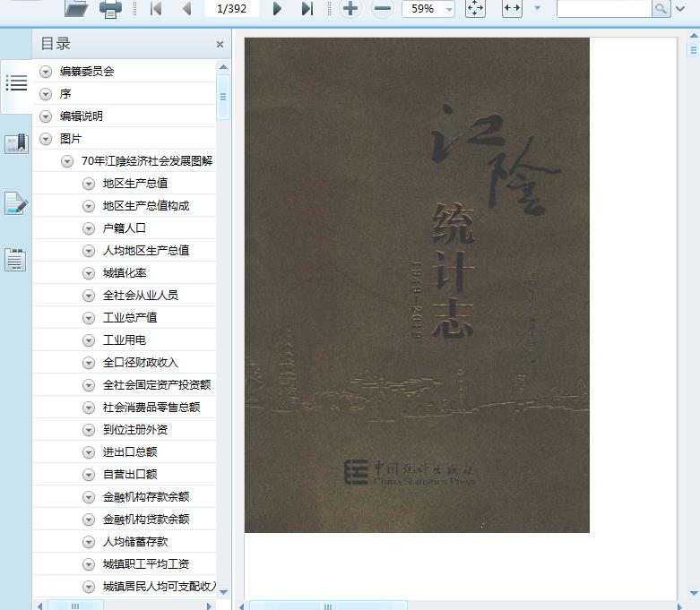
Task: Open the table of contents sidebar panel
Action: 16,83
